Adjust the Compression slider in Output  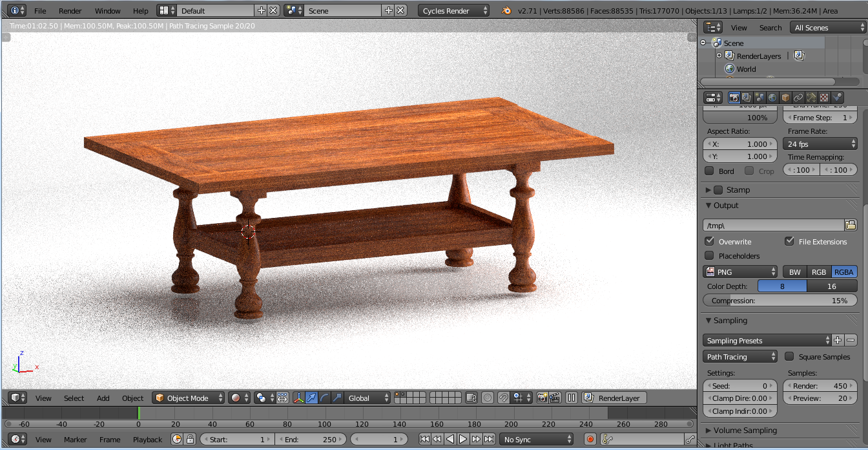pyautogui.click(x=780, y=300)
